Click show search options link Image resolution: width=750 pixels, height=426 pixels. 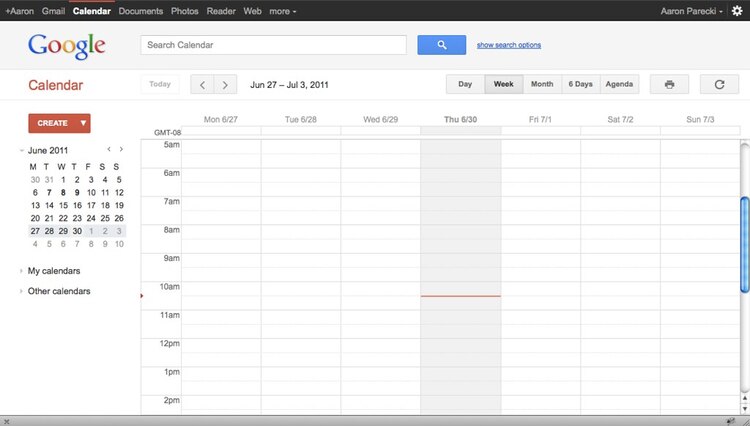(509, 45)
